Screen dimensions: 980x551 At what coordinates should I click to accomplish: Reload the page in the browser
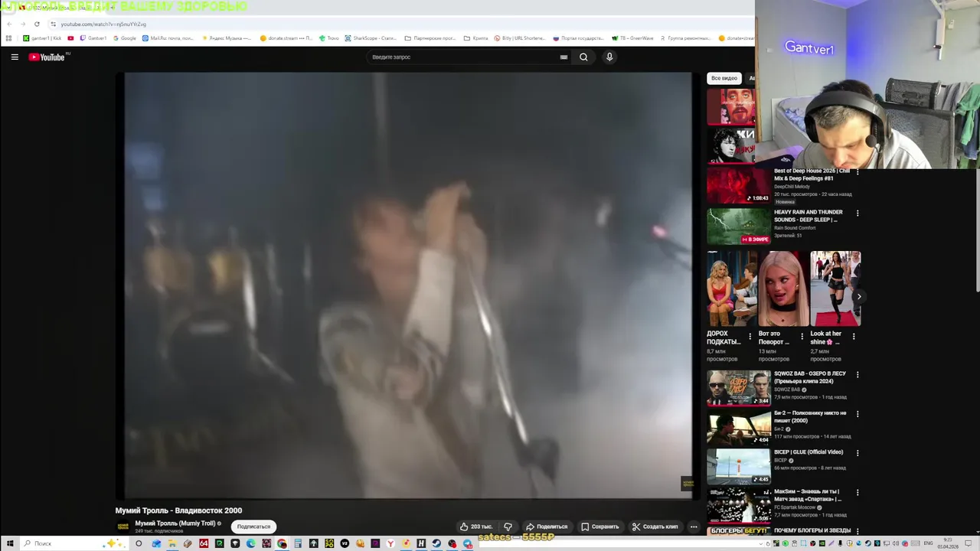pos(37,24)
